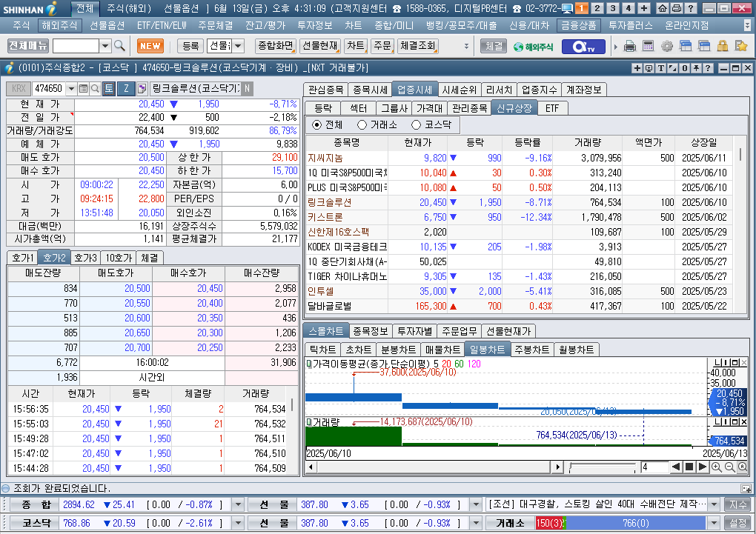This screenshot has width=756, height=534.
Task: Open the calculator icon
Action: pyautogui.click(x=649, y=46)
